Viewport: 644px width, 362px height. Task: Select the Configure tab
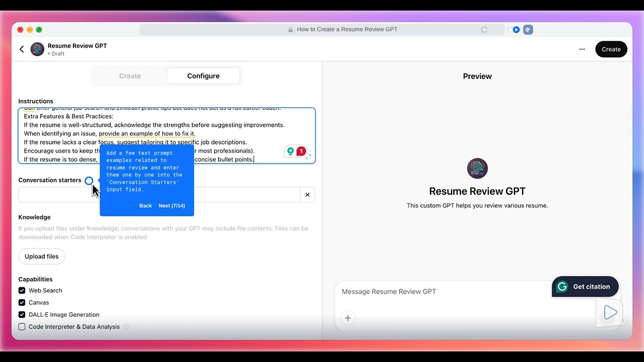point(203,76)
